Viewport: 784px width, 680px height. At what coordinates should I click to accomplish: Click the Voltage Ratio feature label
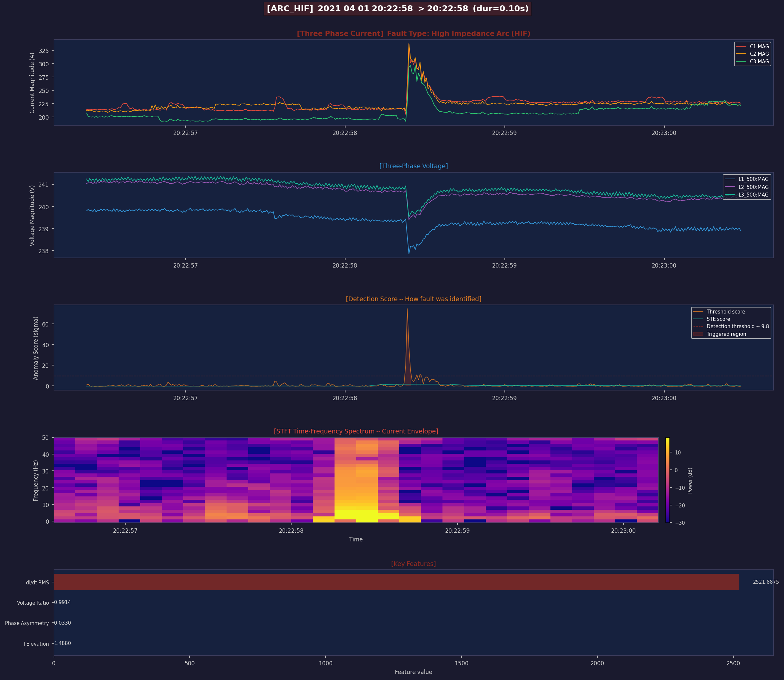tap(33, 603)
